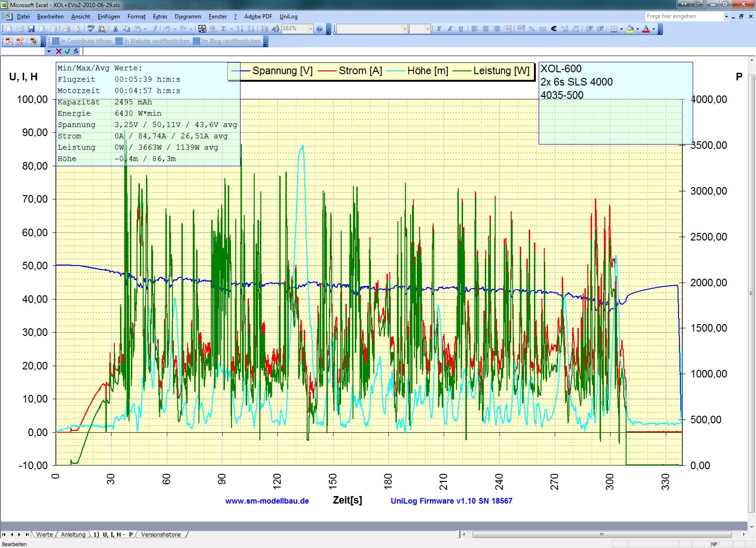Click the AutoSum sigma icon

tap(223, 29)
